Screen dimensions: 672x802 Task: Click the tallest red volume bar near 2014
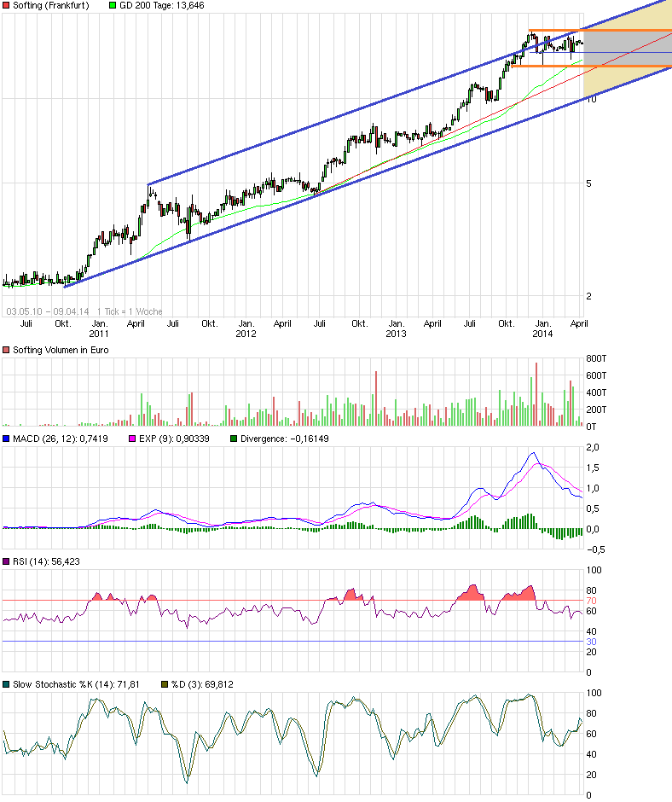click(536, 394)
